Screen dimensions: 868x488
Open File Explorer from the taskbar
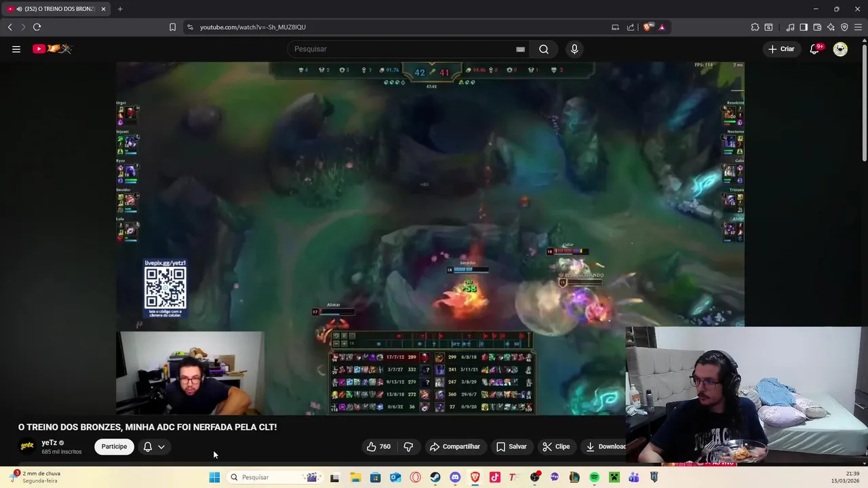355,477
